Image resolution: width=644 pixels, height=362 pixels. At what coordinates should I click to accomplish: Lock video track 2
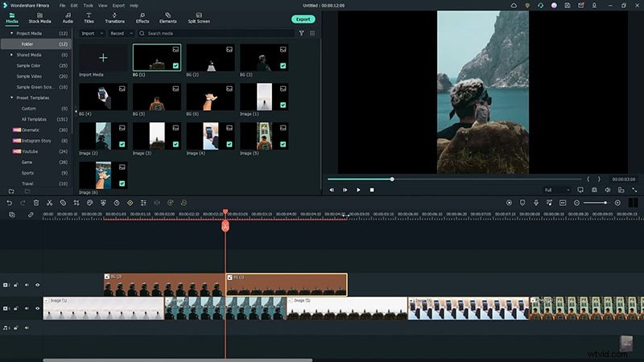16,285
